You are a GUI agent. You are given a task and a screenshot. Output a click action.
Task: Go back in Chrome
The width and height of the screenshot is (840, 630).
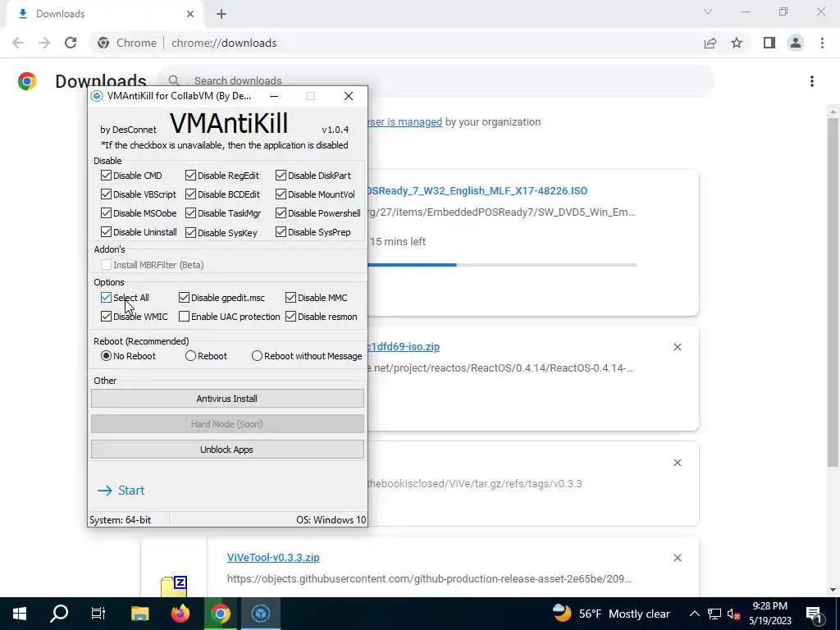(18, 43)
